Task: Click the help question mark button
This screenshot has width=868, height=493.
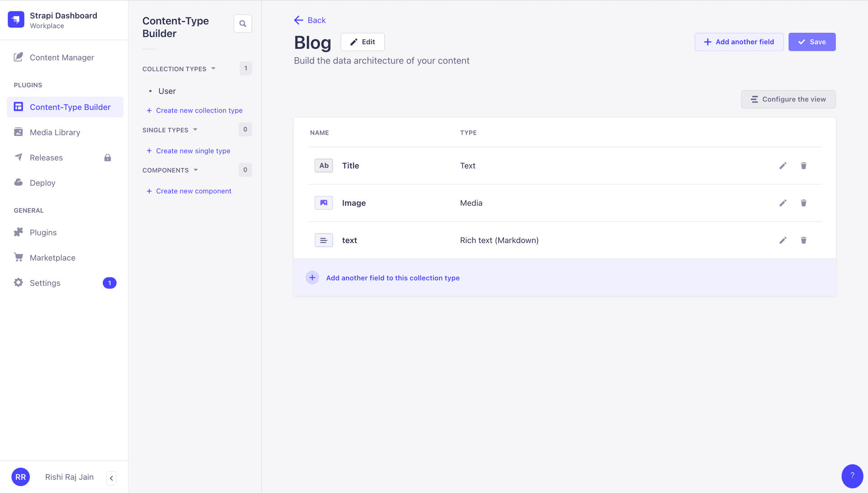Action: pyautogui.click(x=852, y=476)
